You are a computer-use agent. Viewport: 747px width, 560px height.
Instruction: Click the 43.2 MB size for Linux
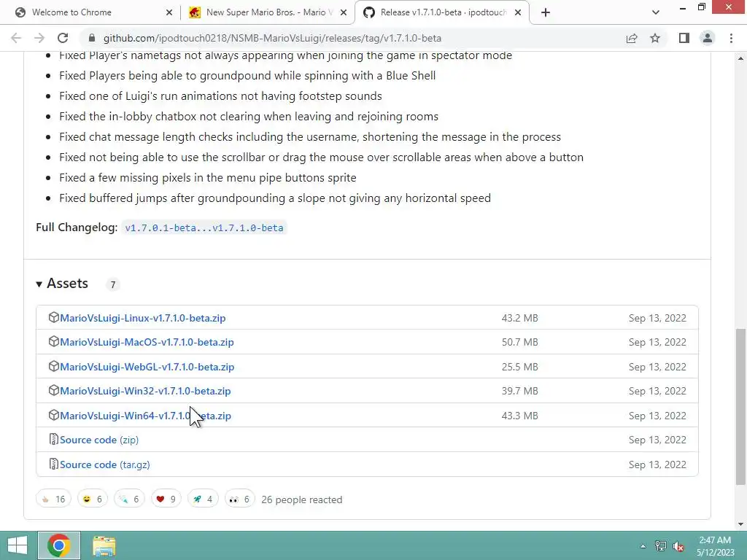click(519, 318)
